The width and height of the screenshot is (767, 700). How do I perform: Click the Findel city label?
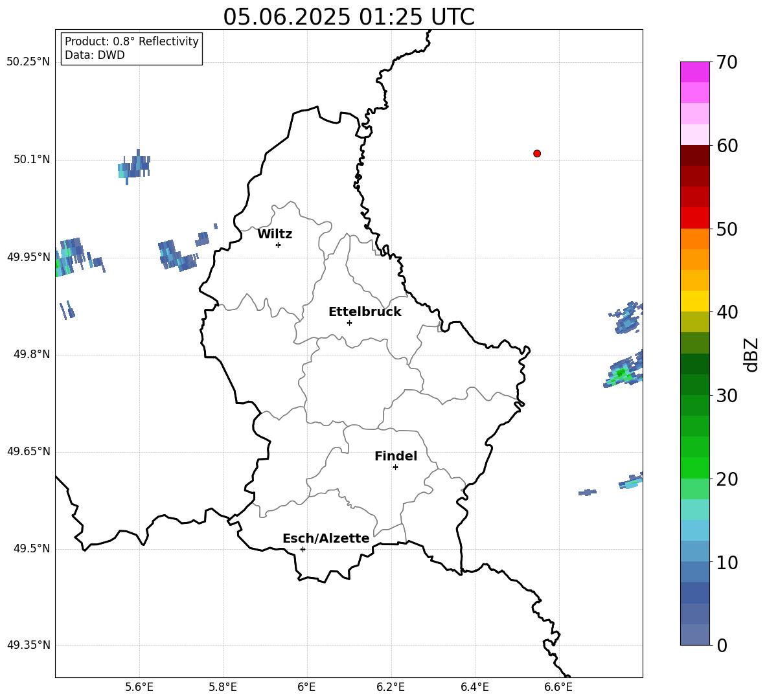pyautogui.click(x=396, y=456)
